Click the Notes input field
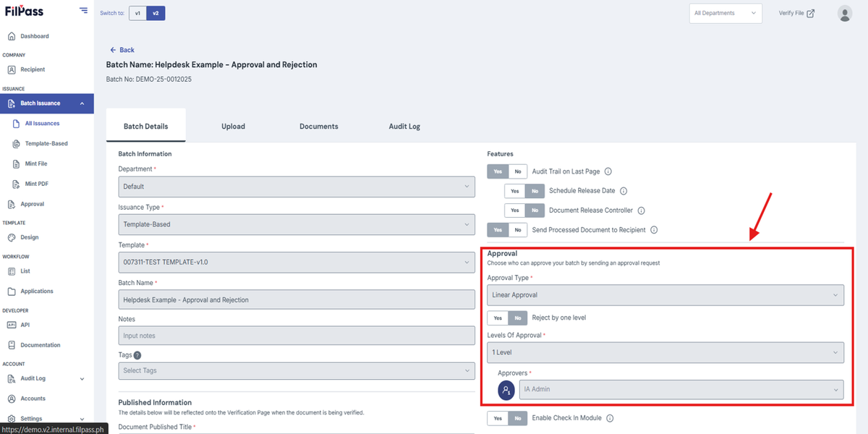 point(297,336)
